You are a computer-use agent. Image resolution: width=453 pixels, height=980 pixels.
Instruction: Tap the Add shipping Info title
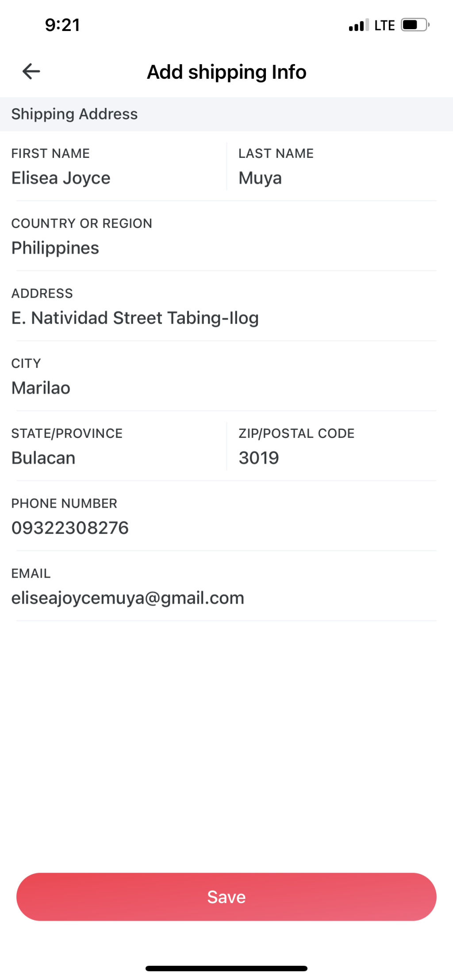point(226,72)
